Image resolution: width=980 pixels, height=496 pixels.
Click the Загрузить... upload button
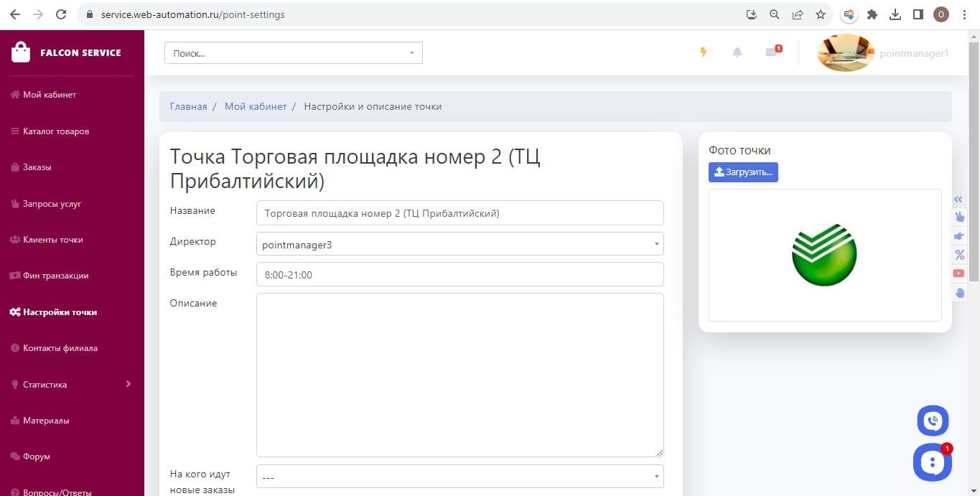click(743, 172)
